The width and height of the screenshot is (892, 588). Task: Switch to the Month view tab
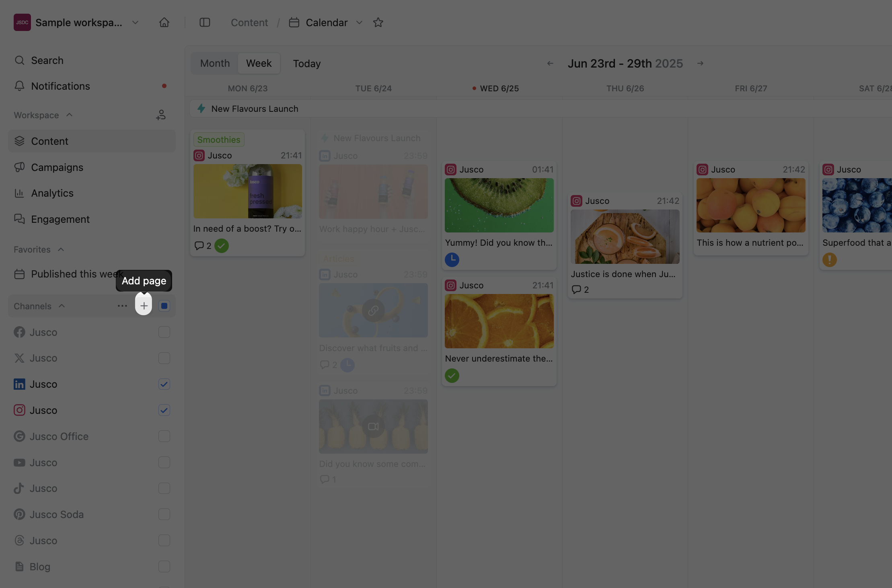pos(215,64)
